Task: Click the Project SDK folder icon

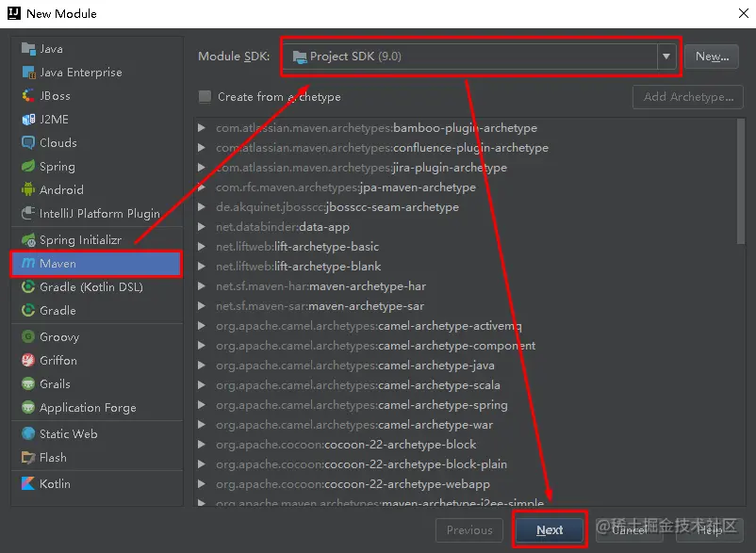Action: click(x=300, y=57)
